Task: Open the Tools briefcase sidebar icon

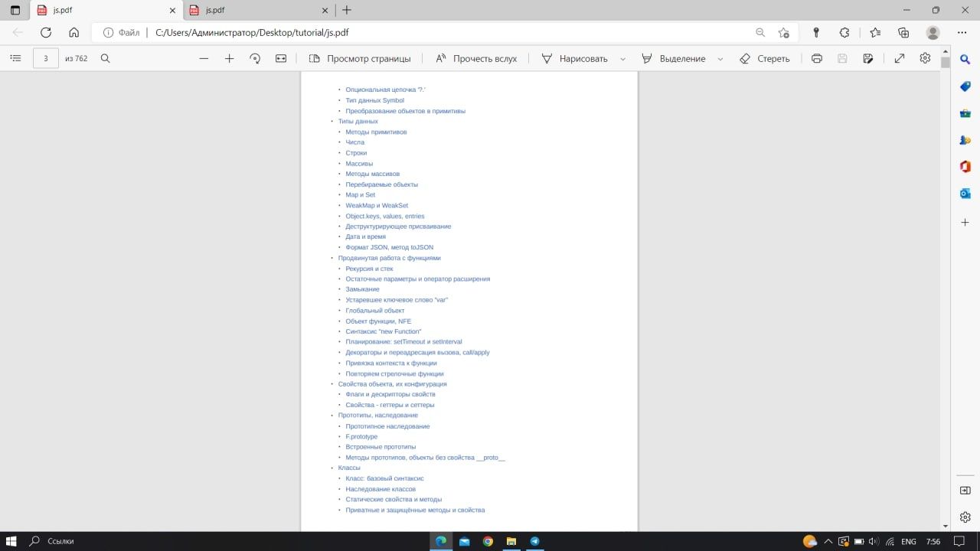Action: coord(965,113)
